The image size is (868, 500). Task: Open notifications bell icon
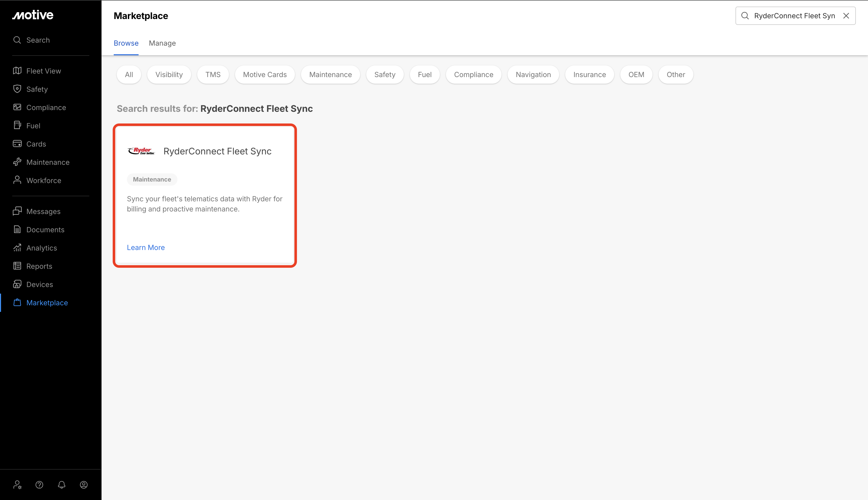[x=61, y=485]
